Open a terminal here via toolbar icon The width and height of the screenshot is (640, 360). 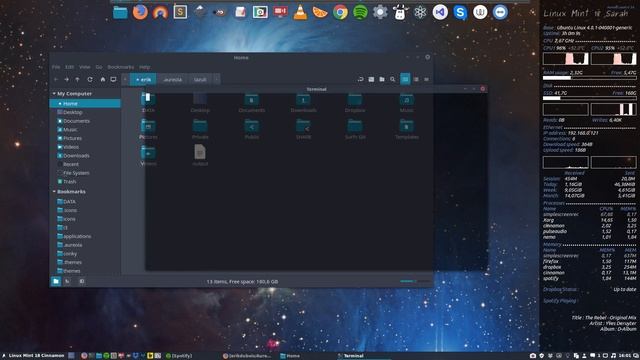pos(371,79)
